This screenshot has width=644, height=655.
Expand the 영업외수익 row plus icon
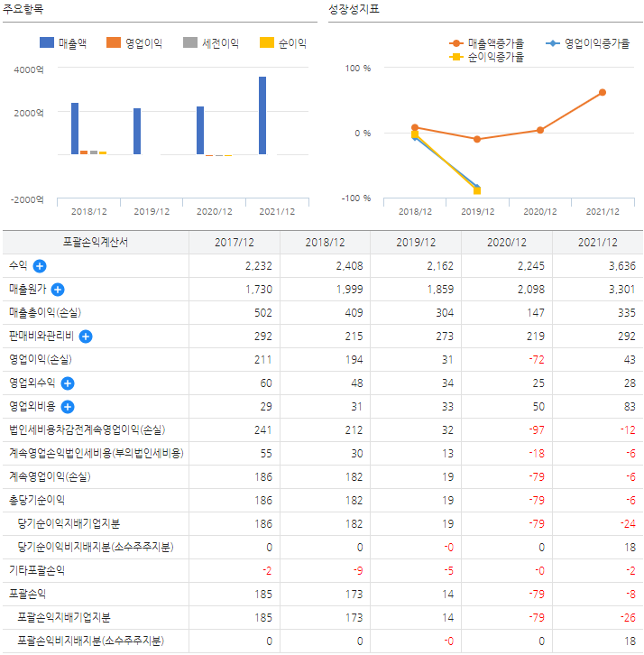click(68, 383)
